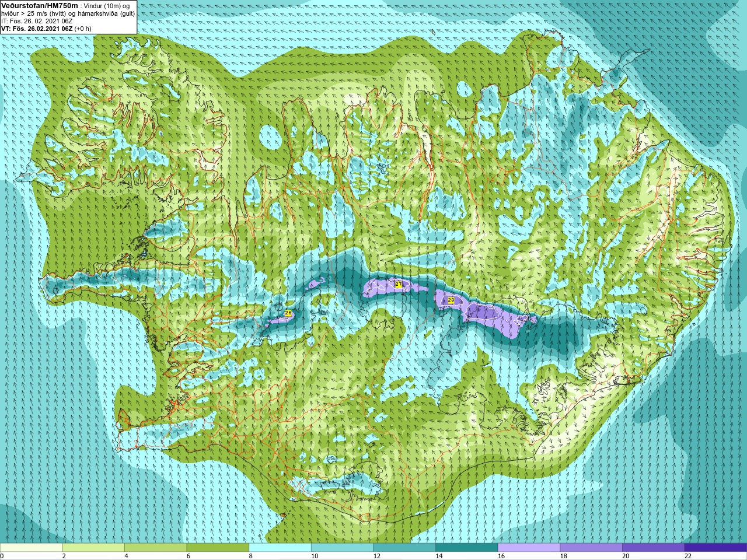Select the light cyan 8–10 legend swatch

pos(280,548)
